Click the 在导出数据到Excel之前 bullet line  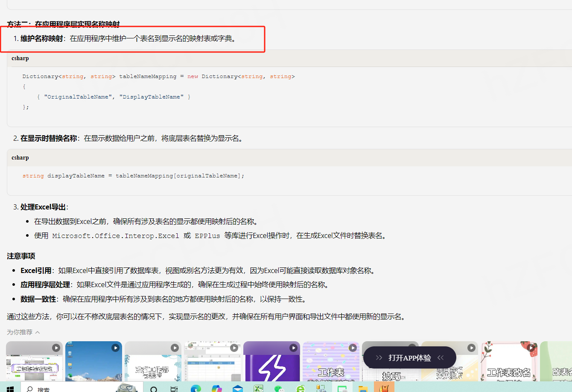(146, 221)
